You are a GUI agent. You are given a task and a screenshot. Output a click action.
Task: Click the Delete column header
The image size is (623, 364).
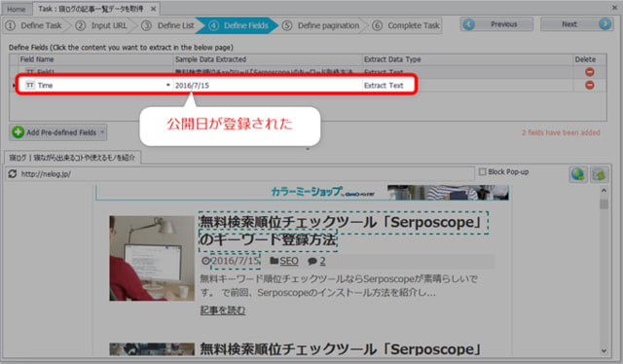590,59
